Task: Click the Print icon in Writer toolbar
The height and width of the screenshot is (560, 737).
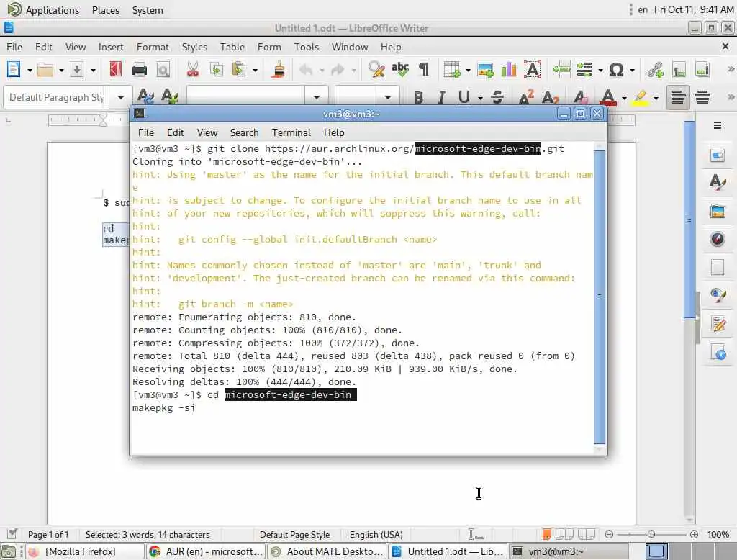Action: click(139, 70)
